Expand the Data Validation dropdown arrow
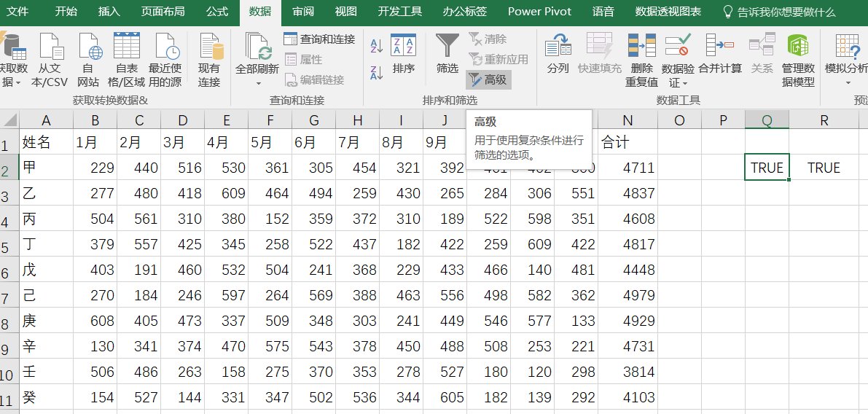This screenshot has height=414, width=868. [685, 84]
